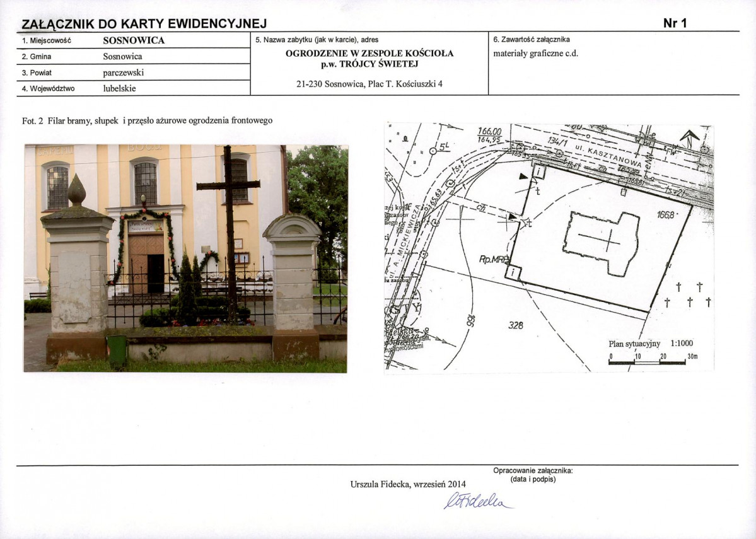The width and height of the screenshot is (756, 539).
Task: Click the green trash bin in photo
Action: click(x=117, y=350)
